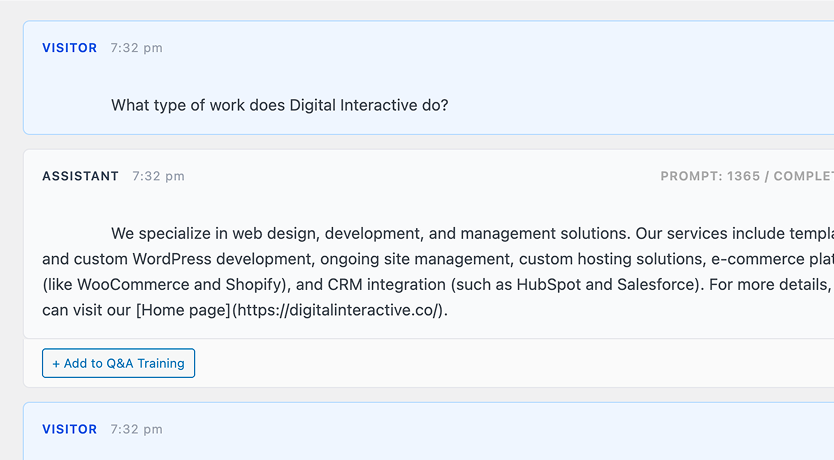Click the first VISITOR label at top
This screenshot has height=460, width=834.
(x=69, y=48)
